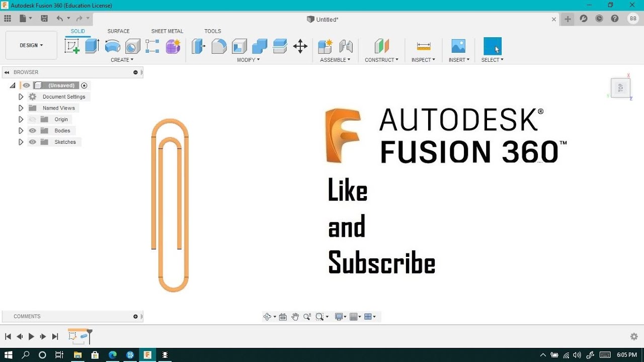Select the sketch feature in timeline

[72, 336]
